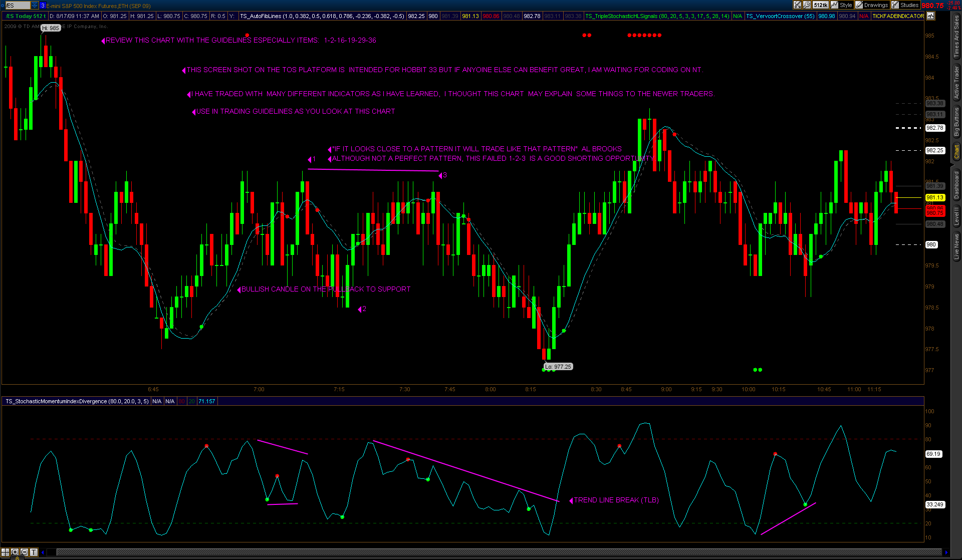This screenshot has width=962, height=560.
Task: Click the small chart icon beside TICKFADEINDICATOR
Action: (x=930, y=16)
